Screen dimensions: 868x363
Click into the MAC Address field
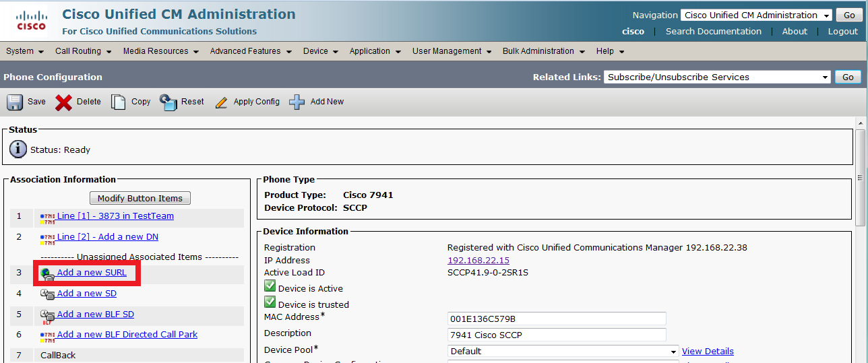(556, 319)
